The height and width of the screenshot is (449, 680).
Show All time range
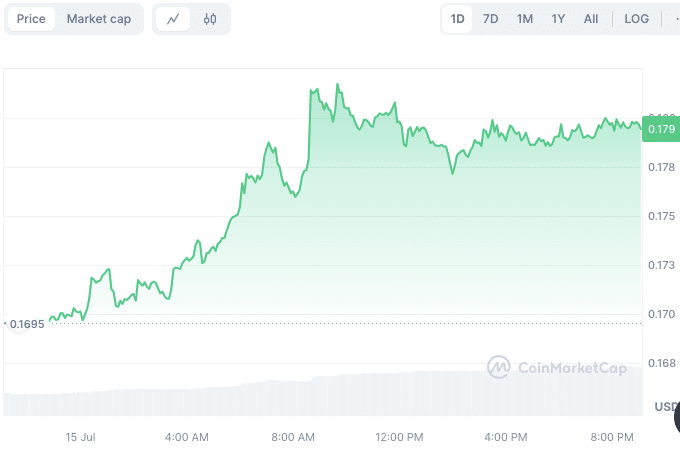591,19
